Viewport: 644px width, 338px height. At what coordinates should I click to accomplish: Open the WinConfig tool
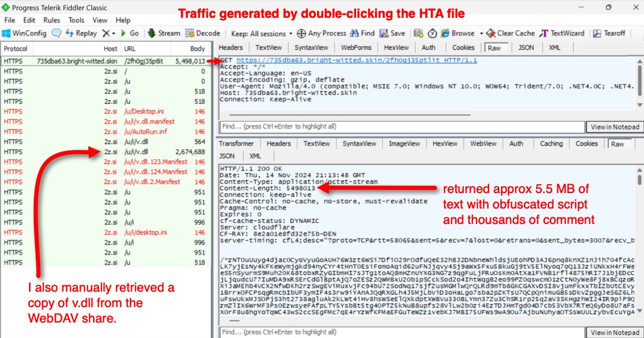[24, 33]
